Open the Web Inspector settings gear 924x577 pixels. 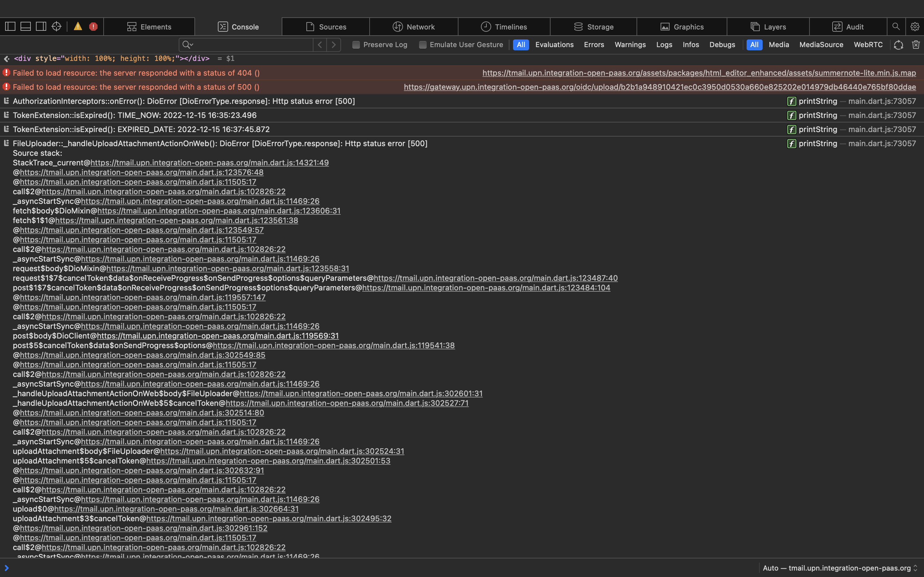click(x=914, y=26)
